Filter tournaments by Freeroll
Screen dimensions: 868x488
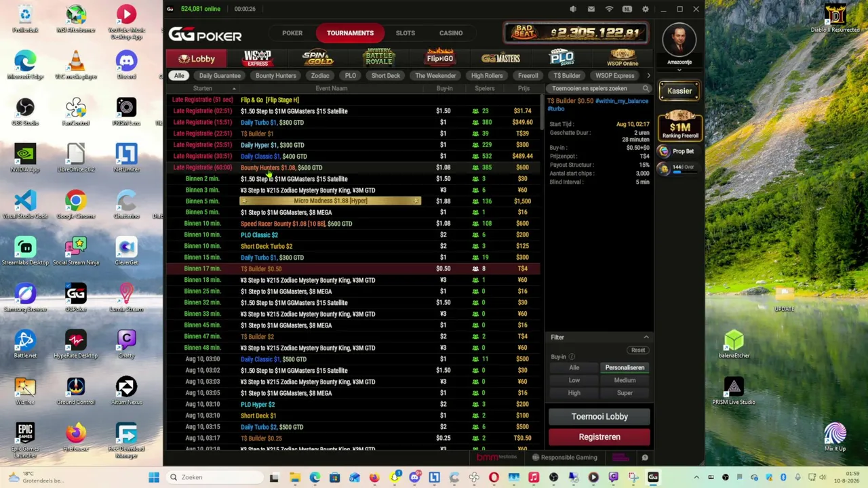point(528,76)
